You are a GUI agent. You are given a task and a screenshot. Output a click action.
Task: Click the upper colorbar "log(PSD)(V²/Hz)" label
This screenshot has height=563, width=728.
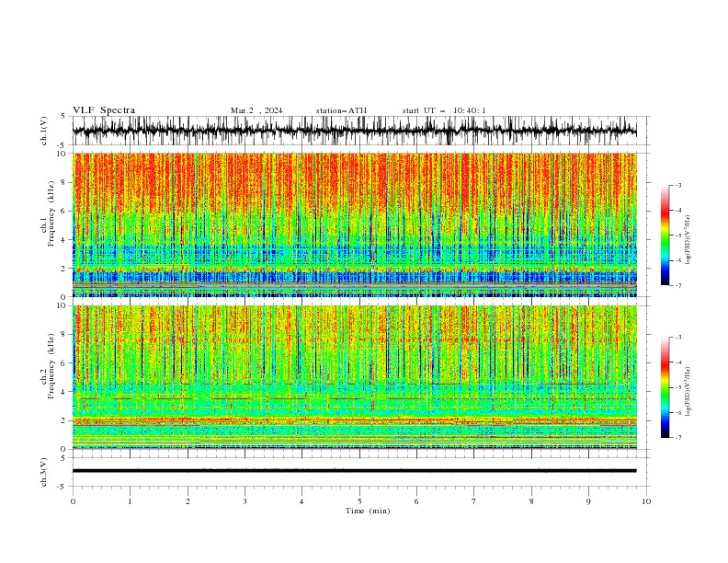click(x=688, y=240)
